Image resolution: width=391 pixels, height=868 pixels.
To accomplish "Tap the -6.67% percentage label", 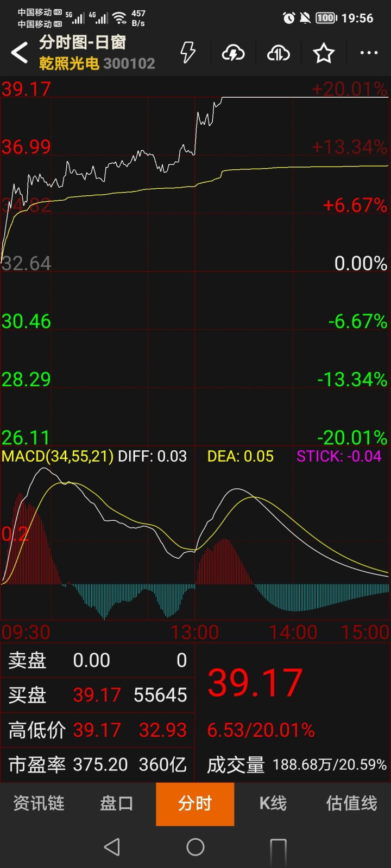I will pyautogui.click(x=358, y=322).
